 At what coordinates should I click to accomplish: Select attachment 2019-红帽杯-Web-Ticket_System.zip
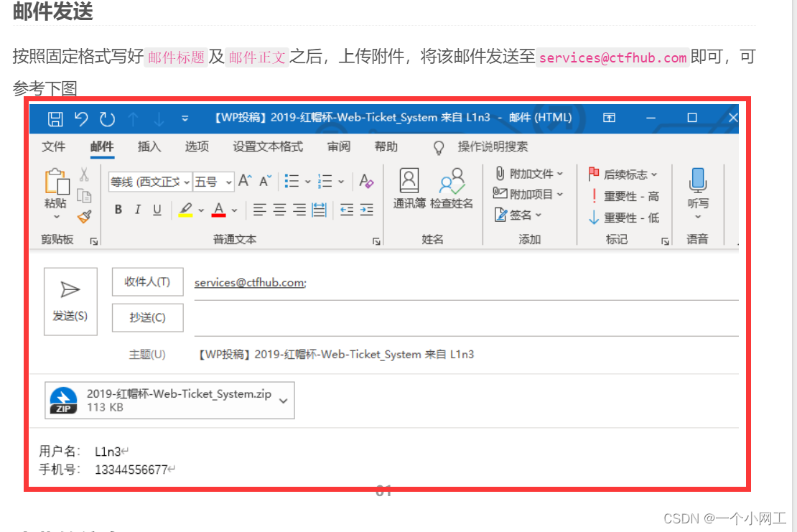[x=169, y=401]
